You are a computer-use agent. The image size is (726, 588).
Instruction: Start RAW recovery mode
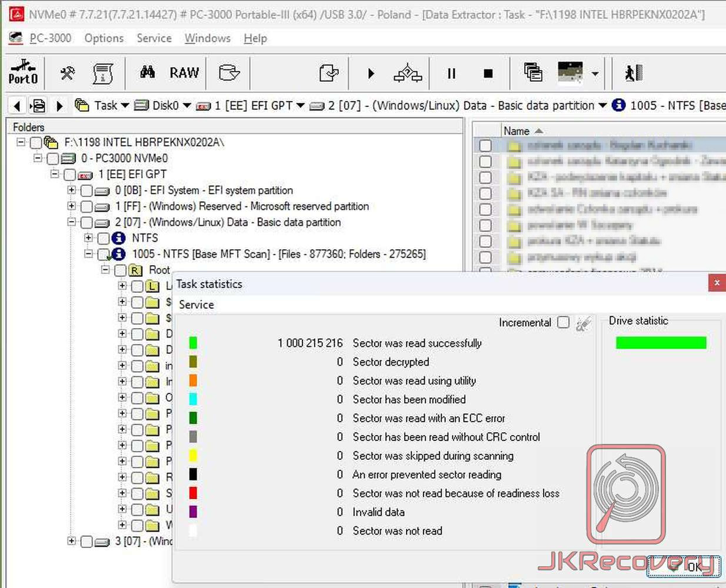(184, 73)
